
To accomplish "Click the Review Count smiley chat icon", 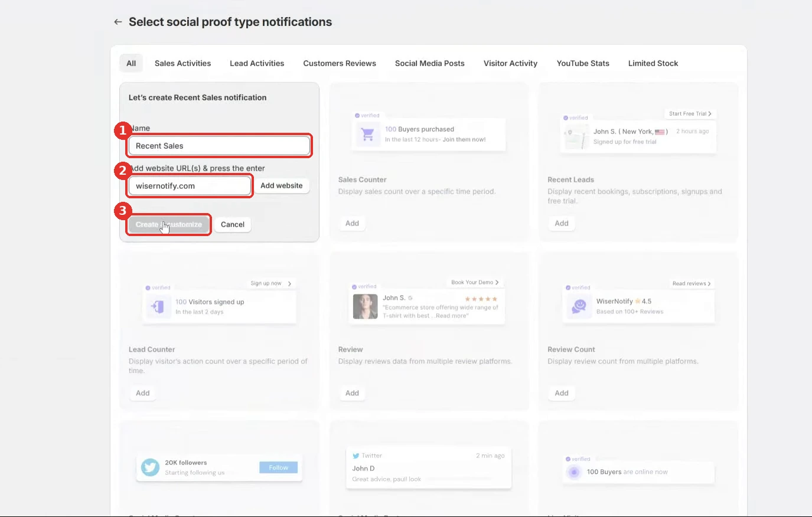I will (579, 306).
